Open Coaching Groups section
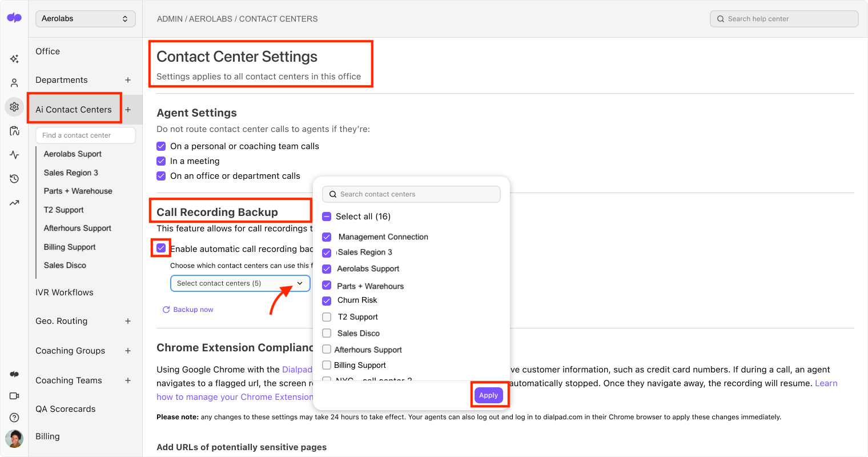 (x=70, y=351)
